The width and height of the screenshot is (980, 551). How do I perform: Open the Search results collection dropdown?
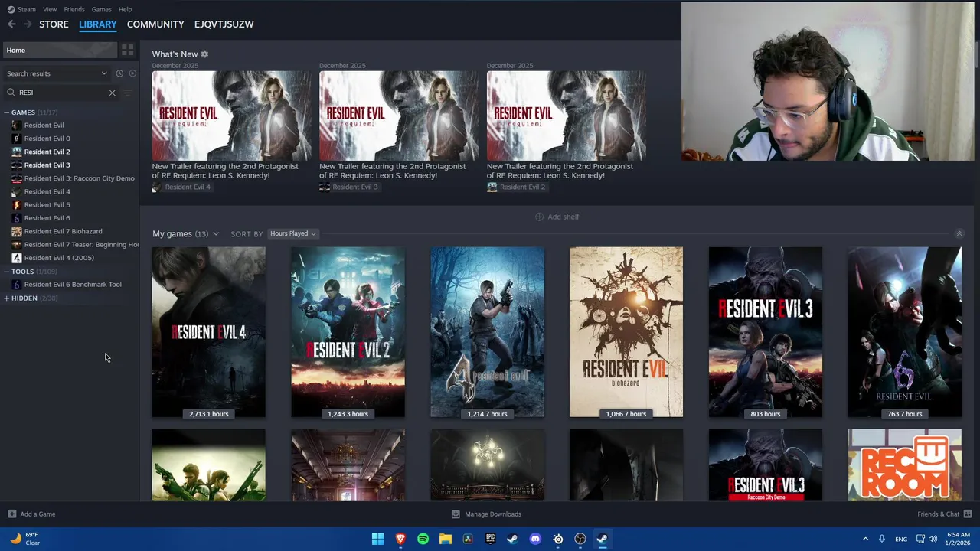point(57,73)
